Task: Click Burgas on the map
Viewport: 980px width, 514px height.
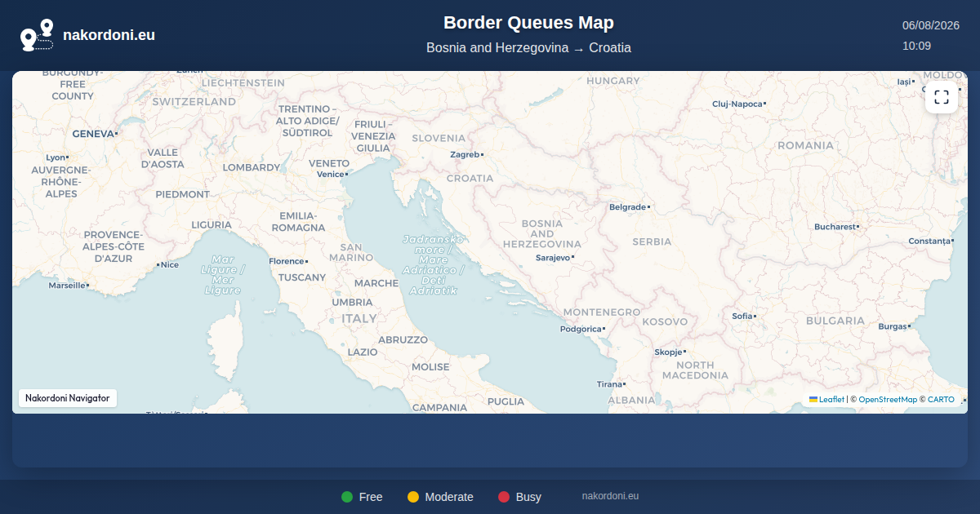Action: [893, 326]
